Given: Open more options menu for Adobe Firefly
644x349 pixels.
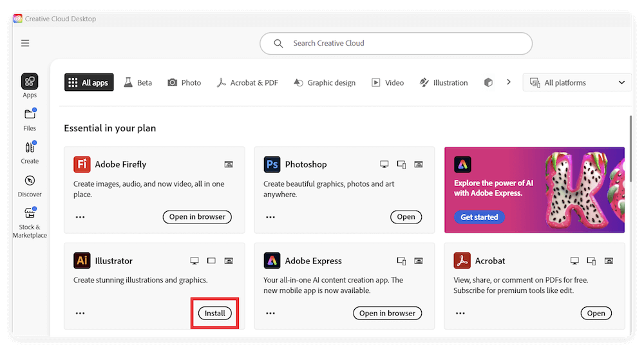Looking at the screenshot, I should click(x=80, y=217).
